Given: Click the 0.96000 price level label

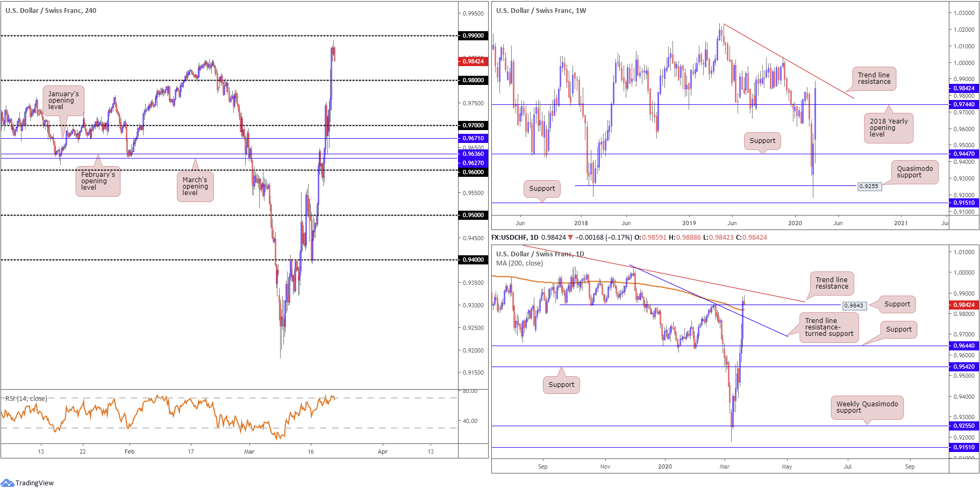Looking at the screenshot, I should pyautogui.click(x=473, y=172).
